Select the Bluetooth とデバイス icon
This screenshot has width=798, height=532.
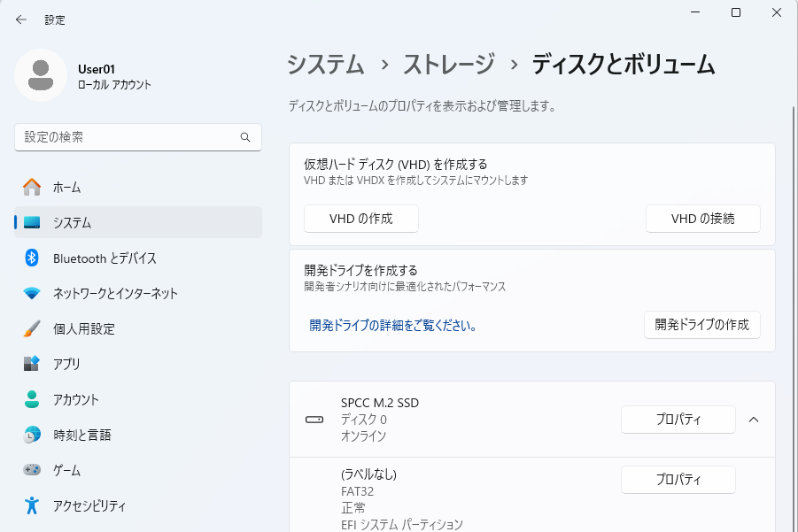pyautogui.click(x=32, y=258)
